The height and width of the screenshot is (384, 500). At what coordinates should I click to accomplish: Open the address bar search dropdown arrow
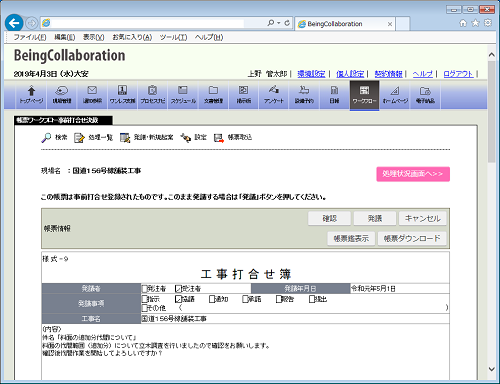(279, 23)
